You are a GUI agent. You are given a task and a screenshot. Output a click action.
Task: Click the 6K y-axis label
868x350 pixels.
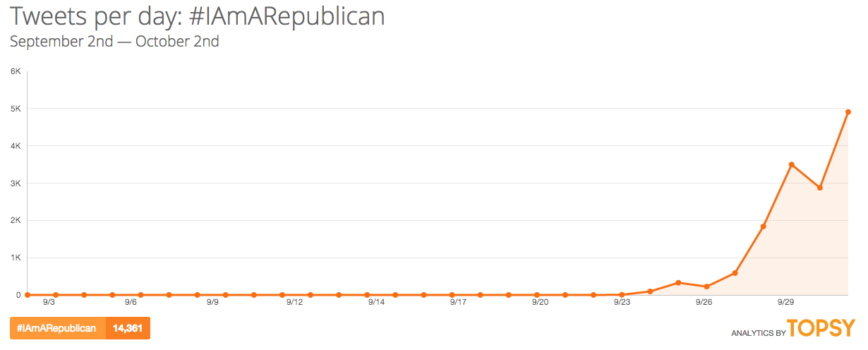(16, 71)
